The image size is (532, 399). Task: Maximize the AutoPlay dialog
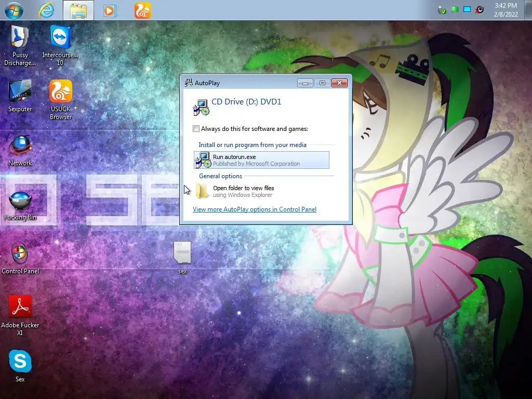pyautogui.click(x=322, y=83)
